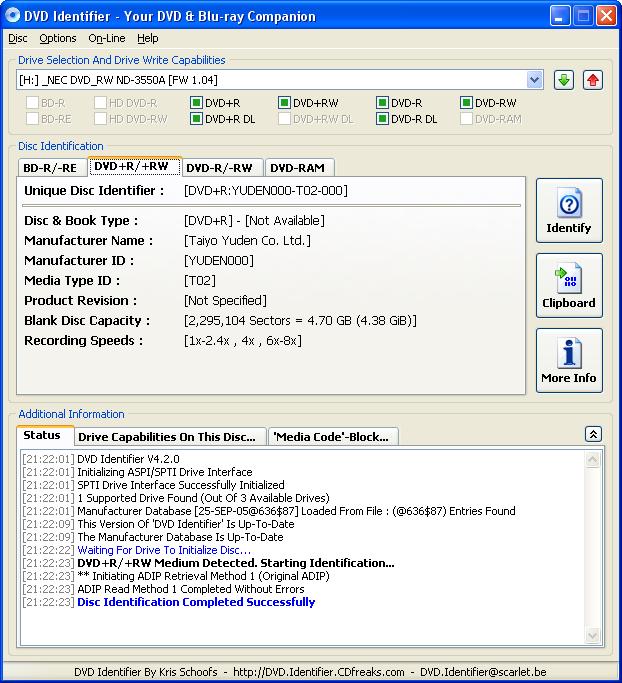Toggle the DVD-R checkbox
This screenshot has width=622, height=683.
pos(382,103)
